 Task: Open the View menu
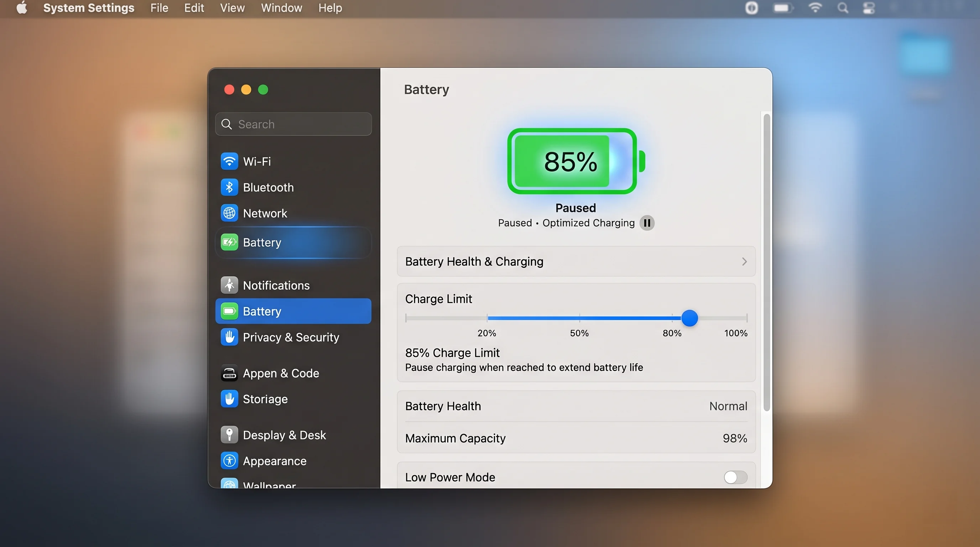click(x=232, y=7)
